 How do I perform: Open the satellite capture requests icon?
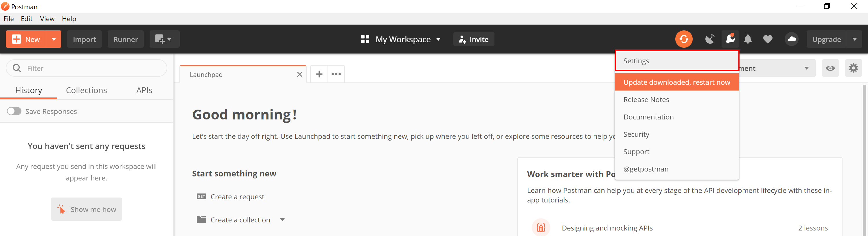pos(710,39)
